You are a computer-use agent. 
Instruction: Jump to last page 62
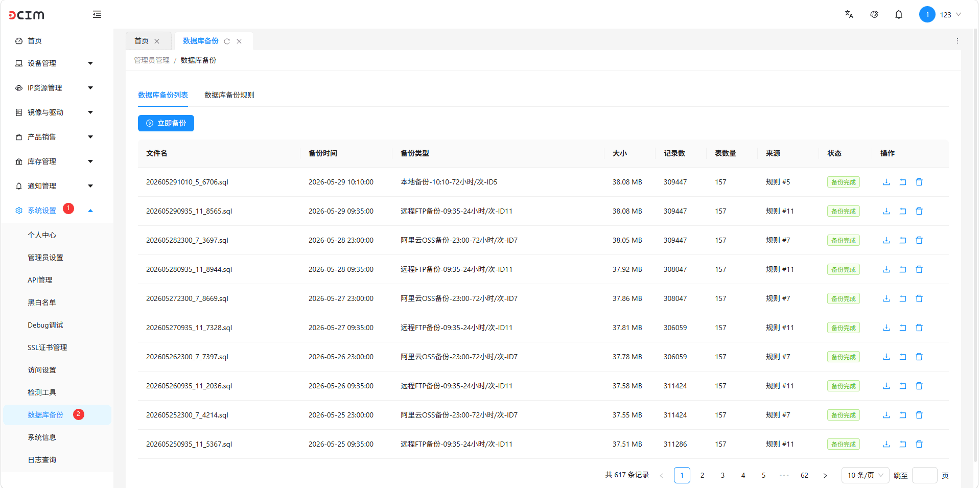click(x=804, y=475)
